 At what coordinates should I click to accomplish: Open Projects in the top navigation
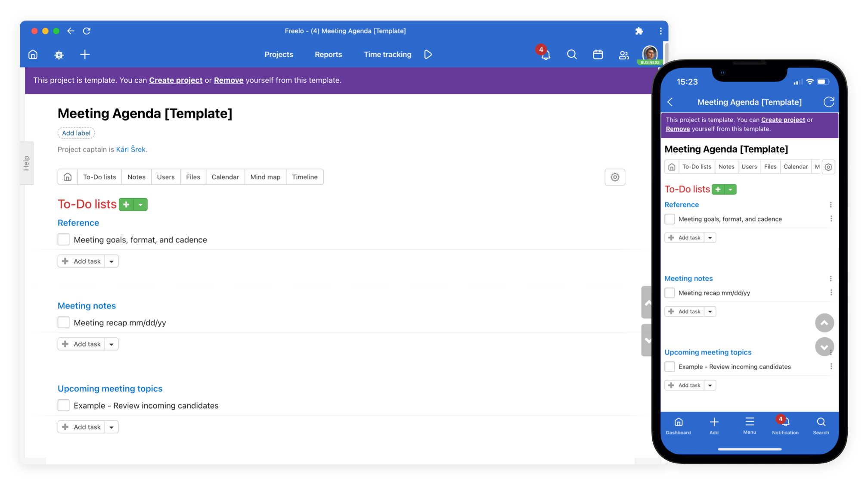[x=279, y=55]
